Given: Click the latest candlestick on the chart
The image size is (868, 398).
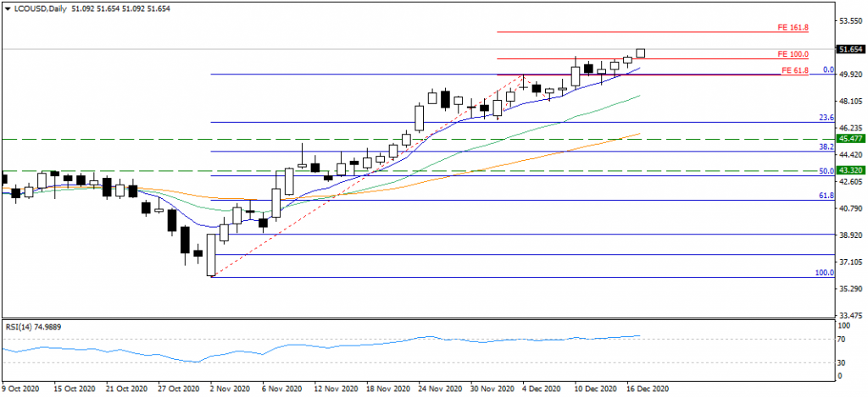Looking at the screenshot, I should pyautogui.click(x=641, y=53).
